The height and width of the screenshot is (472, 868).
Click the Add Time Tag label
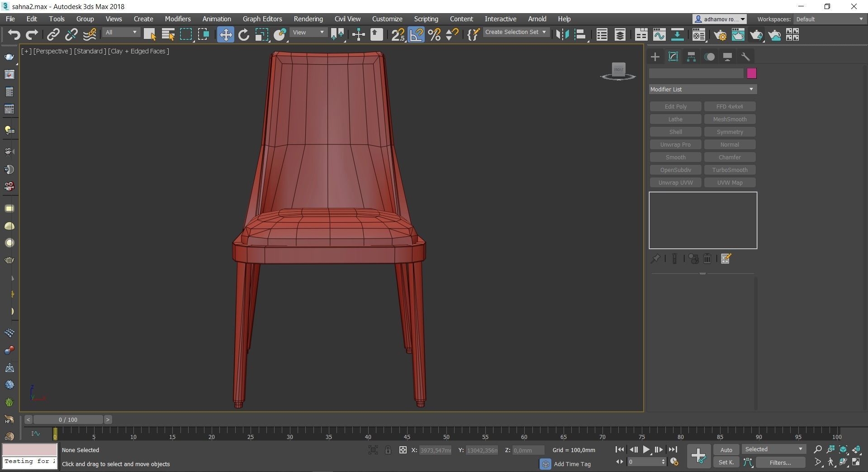pos(572,464)
